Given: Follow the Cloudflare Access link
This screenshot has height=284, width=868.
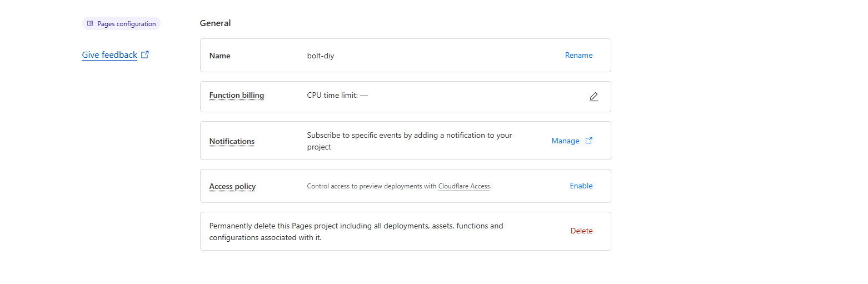Looking at the screenshot, I should click(464, 186).
